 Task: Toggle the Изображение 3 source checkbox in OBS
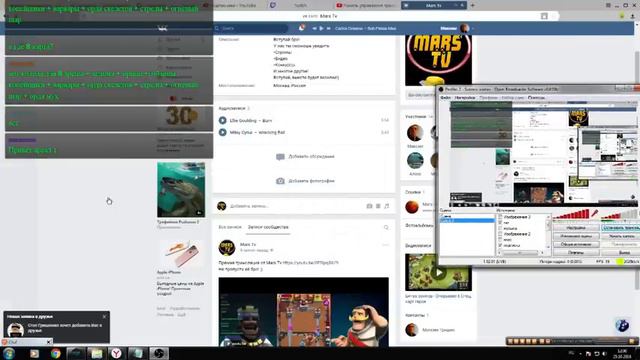(x=500, y=217)
